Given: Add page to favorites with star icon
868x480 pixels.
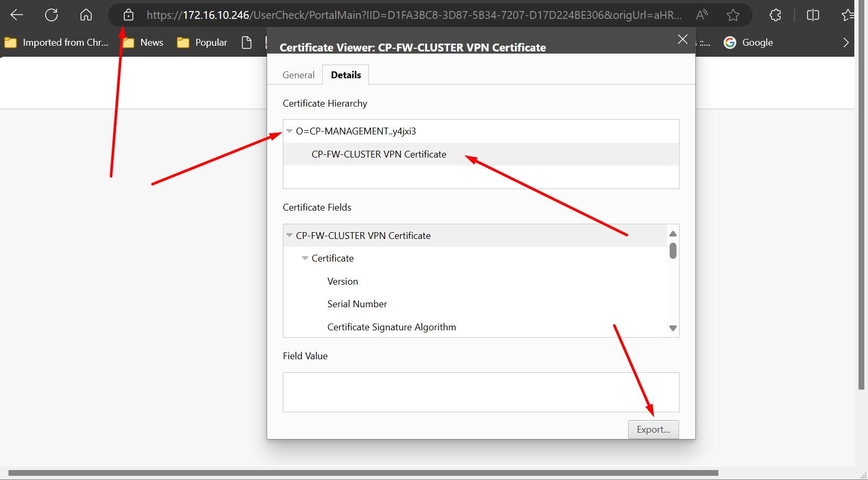Looking at the screenshot, I should point(733,15).
